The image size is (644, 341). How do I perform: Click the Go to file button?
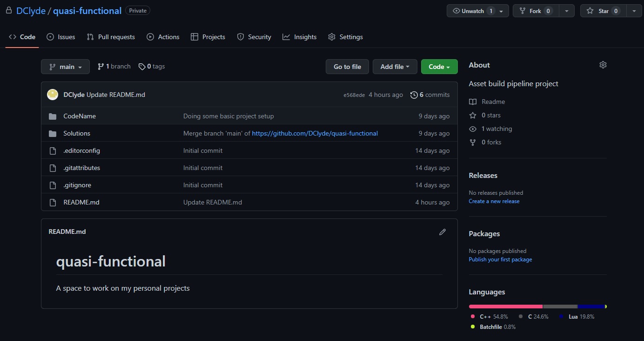(347, 67)
